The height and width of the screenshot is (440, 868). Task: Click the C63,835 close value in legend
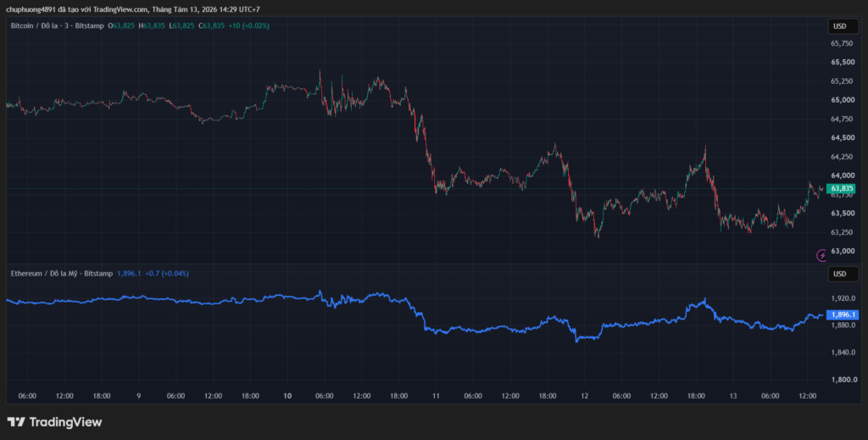click(211, 25)
